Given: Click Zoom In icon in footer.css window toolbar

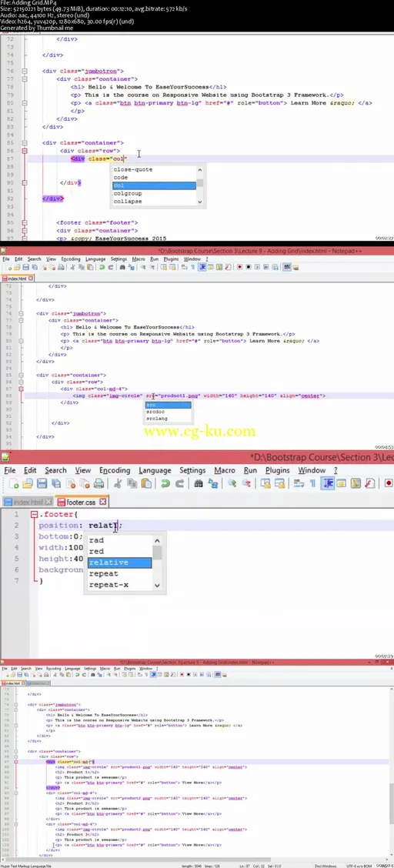Looking at the screenshot, I should pos(232,484).
